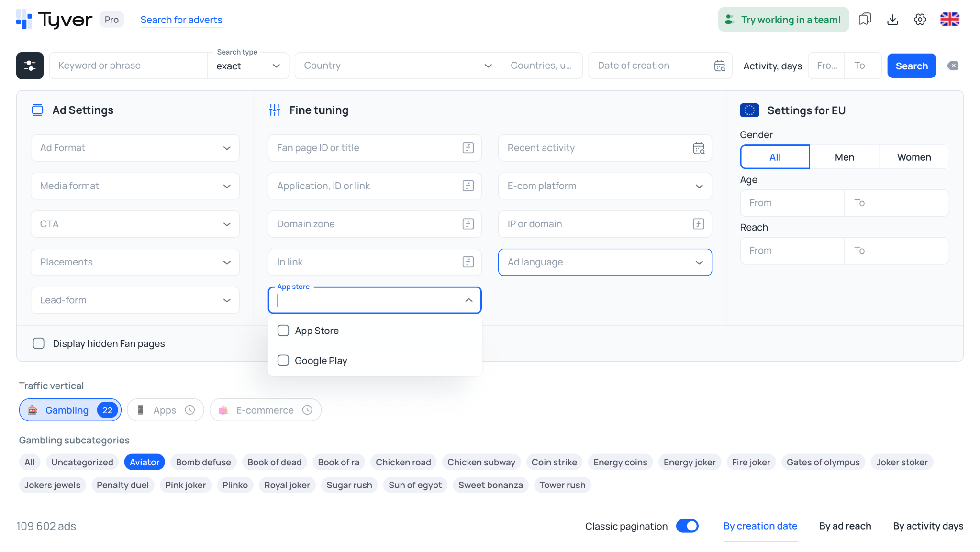Select Aviator subcategory chip
The image size is (980, 552).
point(145,462)
